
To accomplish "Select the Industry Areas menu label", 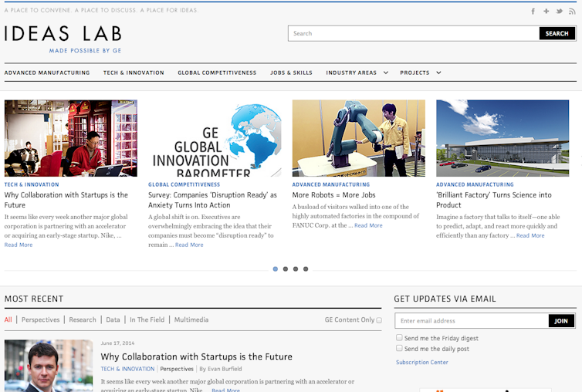I will 351,73.
